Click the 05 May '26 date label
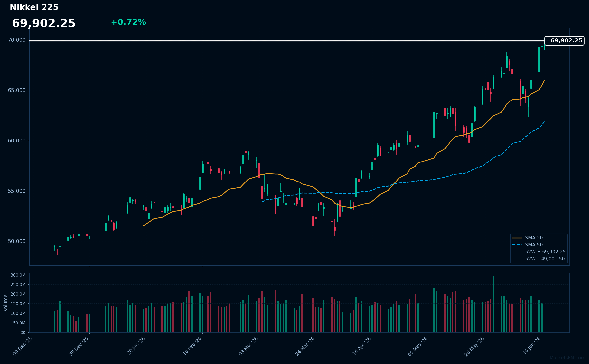The image size is (589, 364). coord(418,346)
